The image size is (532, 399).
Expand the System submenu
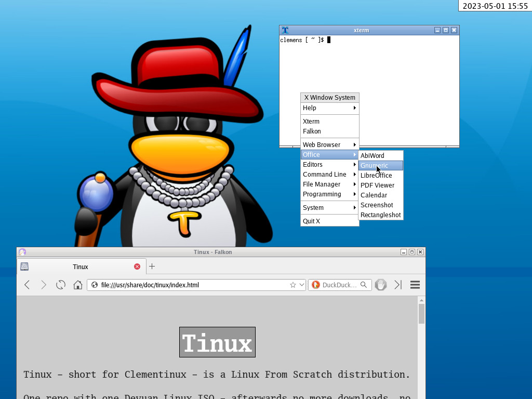[x=329, y=208]
